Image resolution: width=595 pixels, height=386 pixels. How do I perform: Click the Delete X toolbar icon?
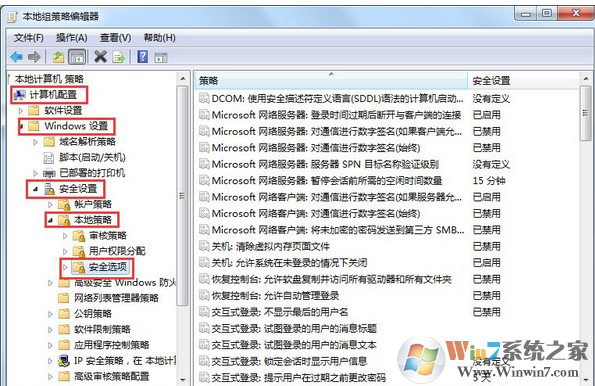(101, 57)
